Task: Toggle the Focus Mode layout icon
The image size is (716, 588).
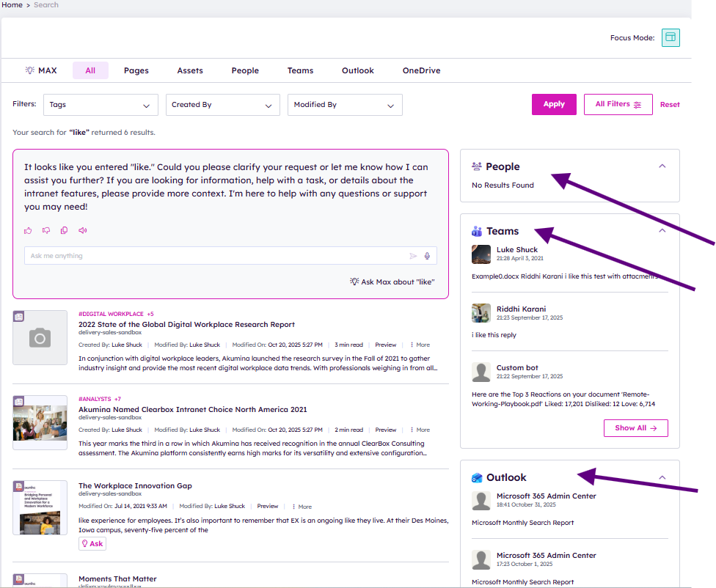Action: (671, 38)
